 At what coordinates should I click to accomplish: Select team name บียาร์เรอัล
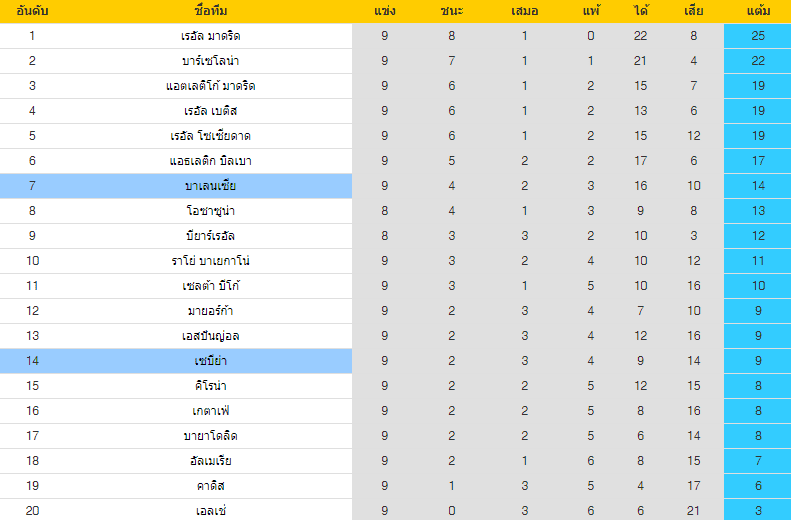(x=211, y=236)
